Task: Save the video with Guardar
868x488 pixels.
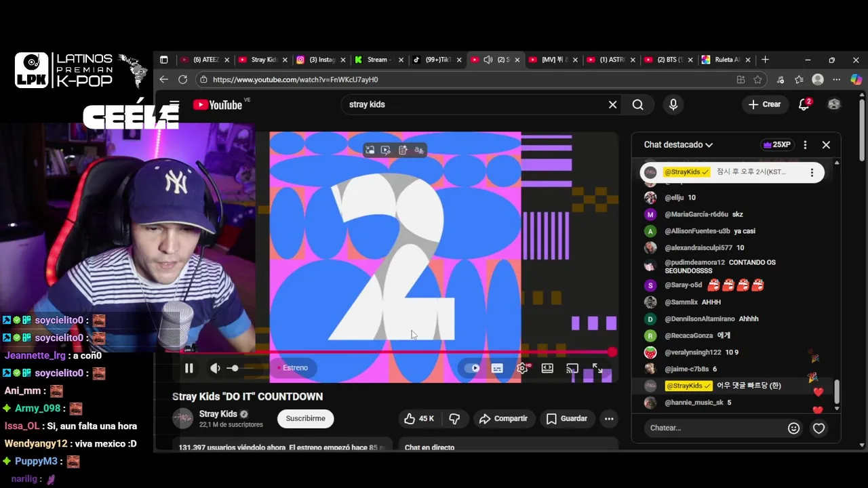Action: coord(567,419)
